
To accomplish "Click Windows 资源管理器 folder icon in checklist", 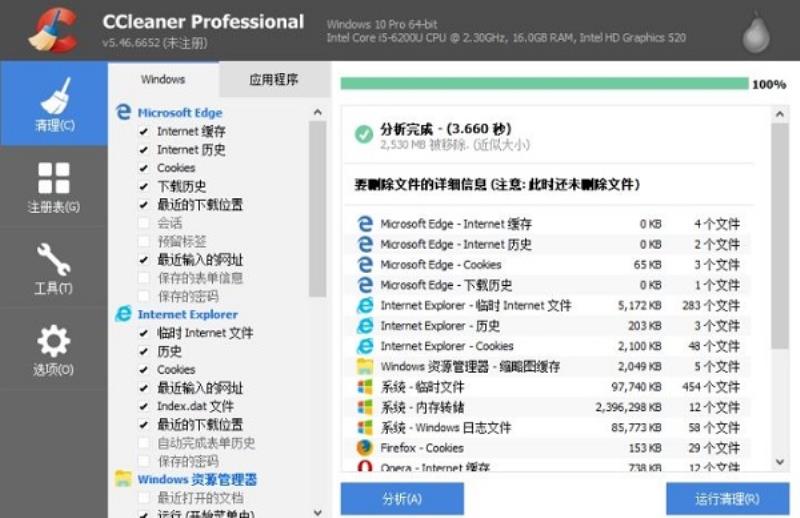I will [123, 479].
